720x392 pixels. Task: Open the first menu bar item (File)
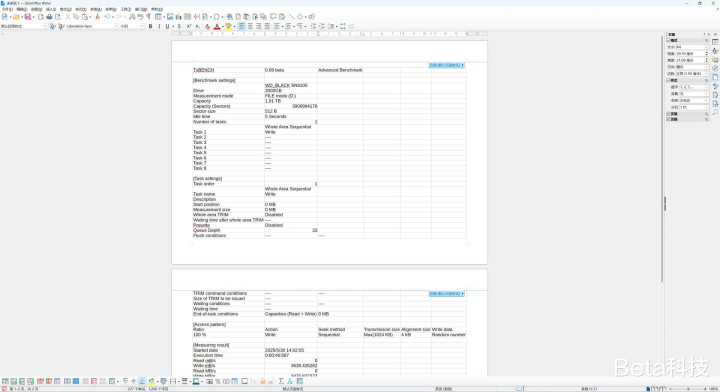[8, 9]
